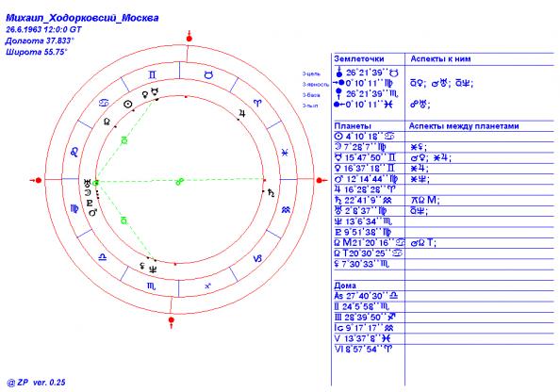560x392 pixels.
Task: Select the Uranus symbol near the chart's left edge
Action: pos(88,184)
